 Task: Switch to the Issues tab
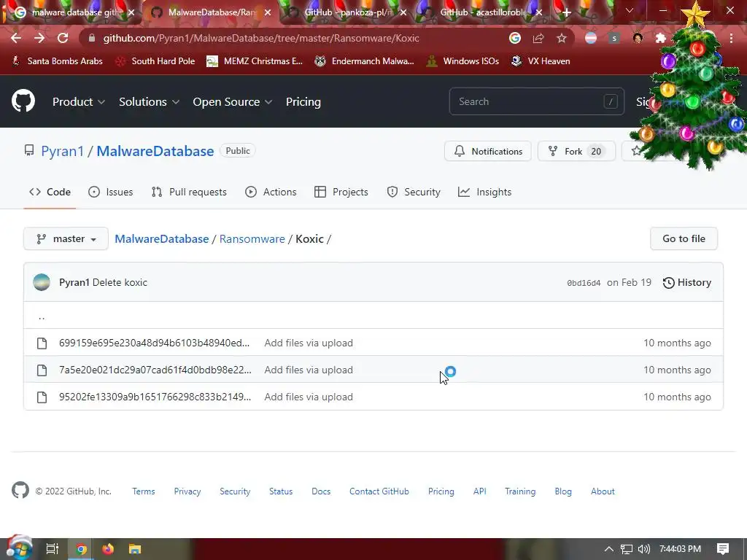pos(111,192)
